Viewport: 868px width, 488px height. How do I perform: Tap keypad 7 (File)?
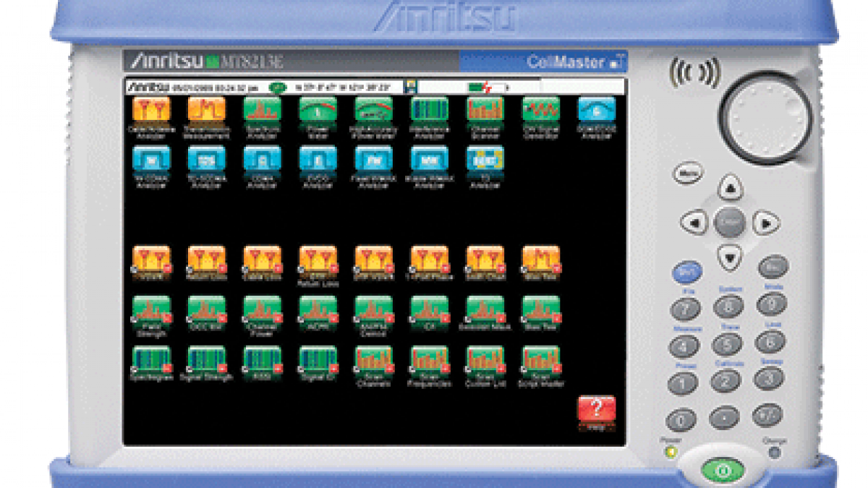click(x=684, y=309)
